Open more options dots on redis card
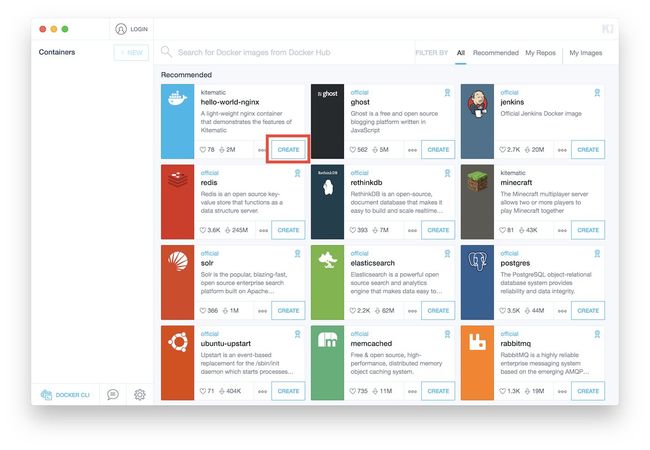The height and width of the screenshot is (450, 650). pos(263,230)
